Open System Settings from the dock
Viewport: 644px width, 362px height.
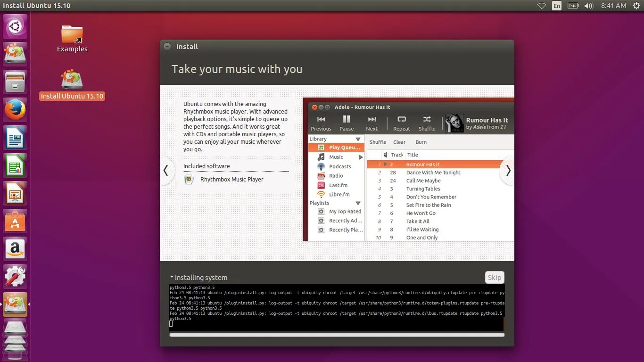[x=15, y=277]
